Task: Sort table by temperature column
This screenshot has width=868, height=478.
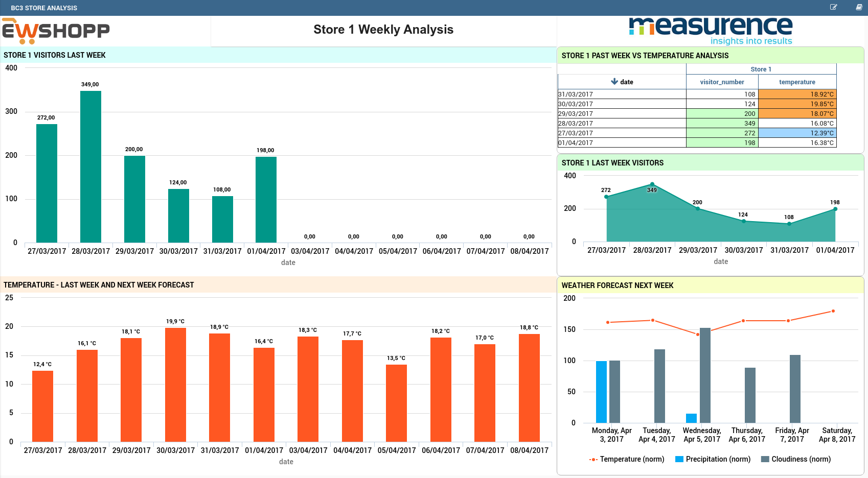Action: coord(797,82)
